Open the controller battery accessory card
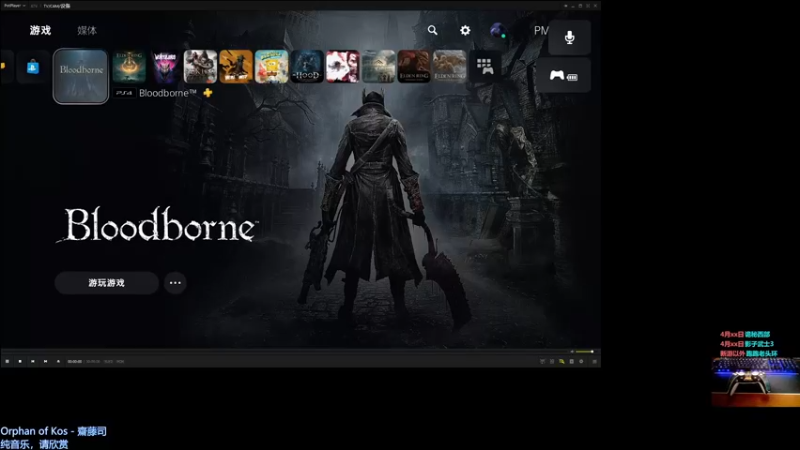 pyautogui.click(x=563, y=76)
